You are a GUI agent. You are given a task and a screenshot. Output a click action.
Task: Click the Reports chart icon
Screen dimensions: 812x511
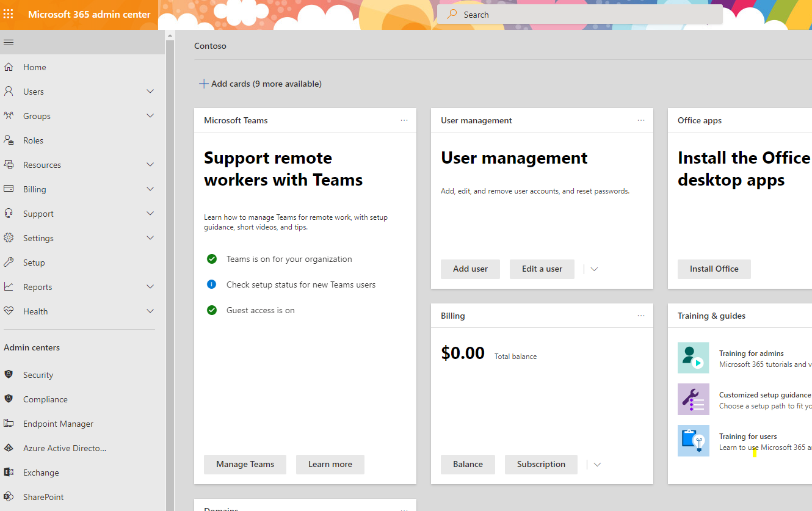[x=9, y=287]
